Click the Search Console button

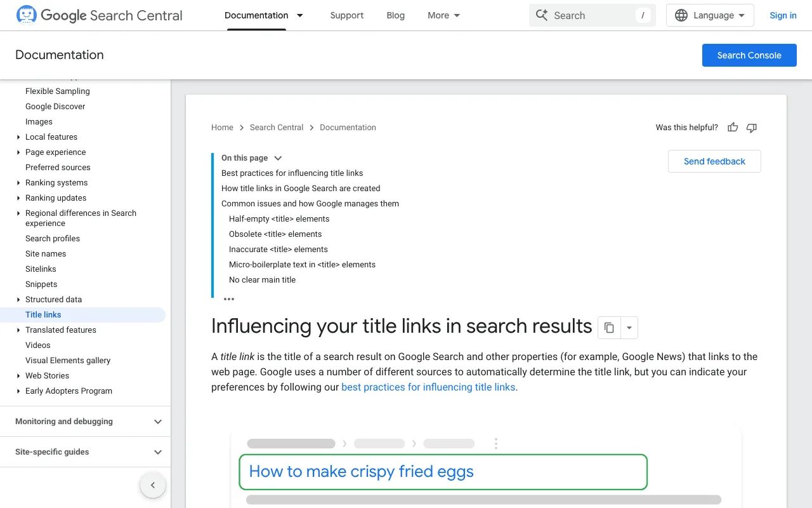(749, 55)
